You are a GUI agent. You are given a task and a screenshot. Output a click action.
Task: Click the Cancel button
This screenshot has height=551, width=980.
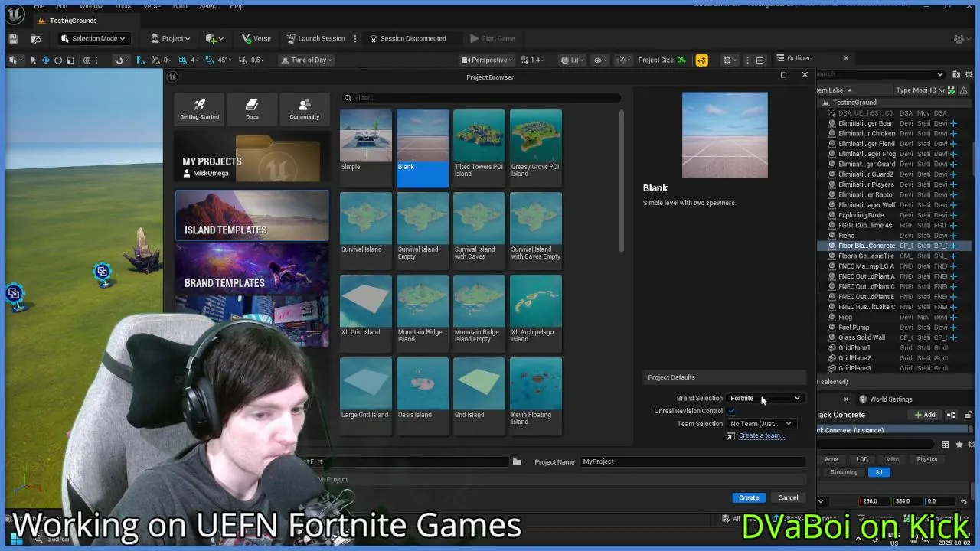(x=788, y=498)
